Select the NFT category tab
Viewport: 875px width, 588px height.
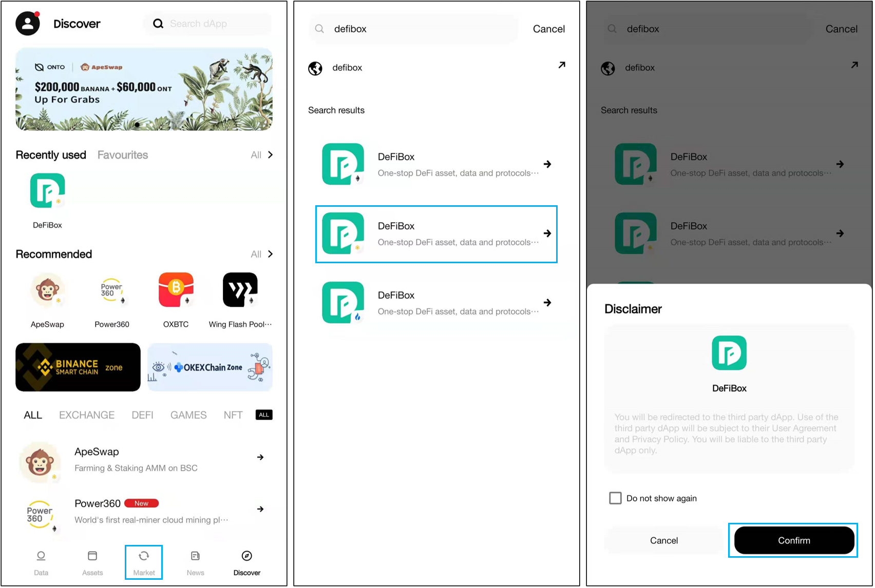(233, 415)
